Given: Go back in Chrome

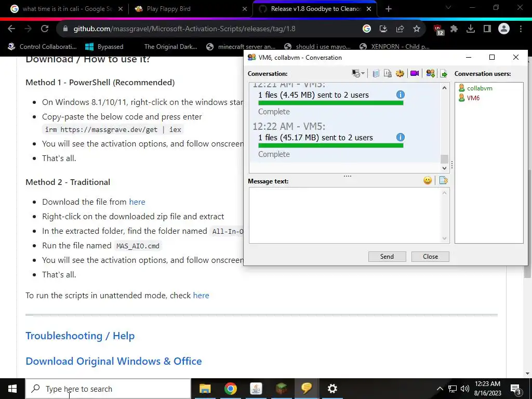Looking at the screenshot, I should (11, 29).
